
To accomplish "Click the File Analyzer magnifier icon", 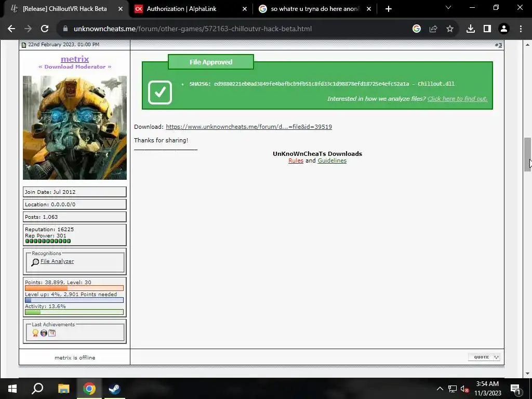I will (x=35, y=262).
